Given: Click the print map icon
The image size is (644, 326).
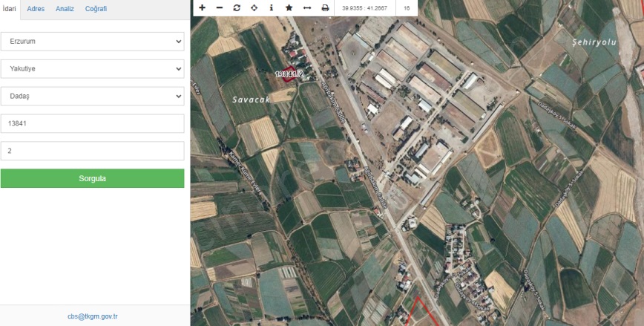Looking at the screenshot, I should (x=325, y=7).
